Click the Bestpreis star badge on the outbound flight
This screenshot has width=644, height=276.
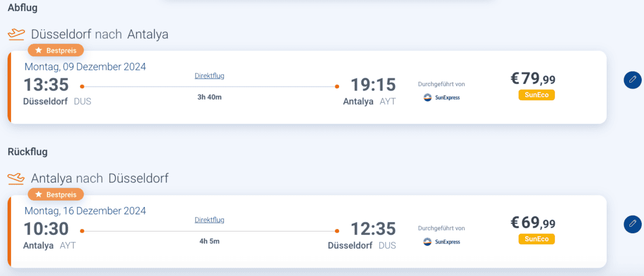(56, 50)
